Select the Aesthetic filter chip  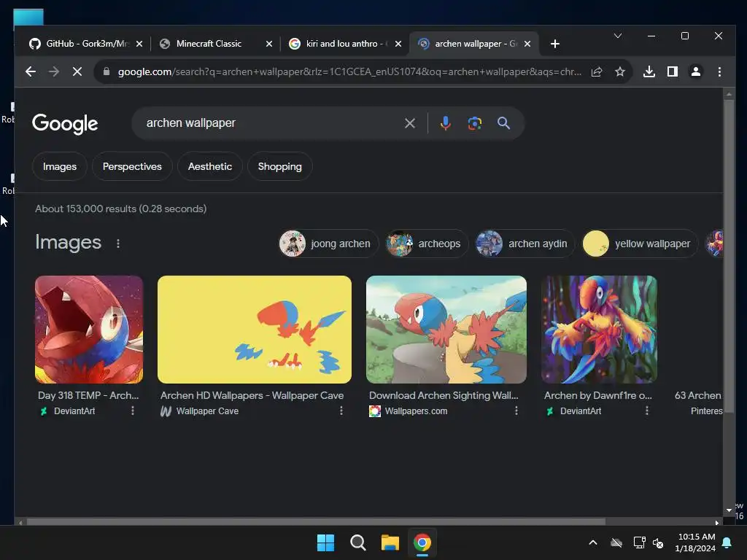tap(209, 166)
